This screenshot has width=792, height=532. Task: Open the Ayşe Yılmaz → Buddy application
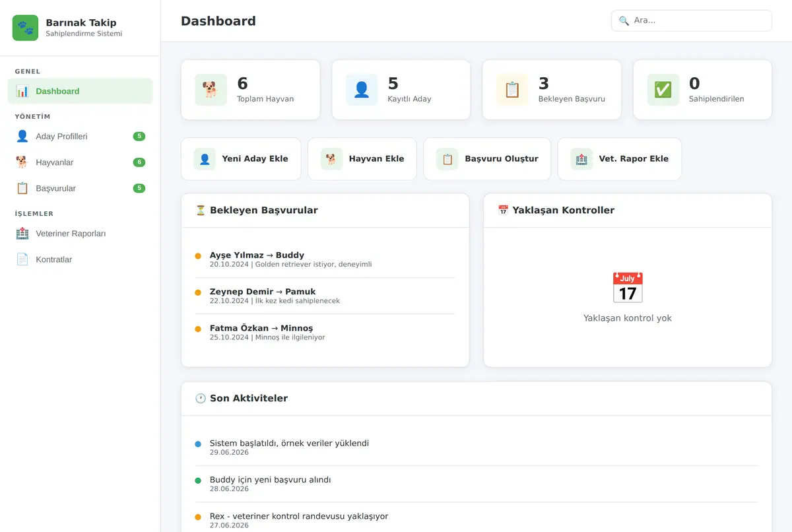pos(325,259)
